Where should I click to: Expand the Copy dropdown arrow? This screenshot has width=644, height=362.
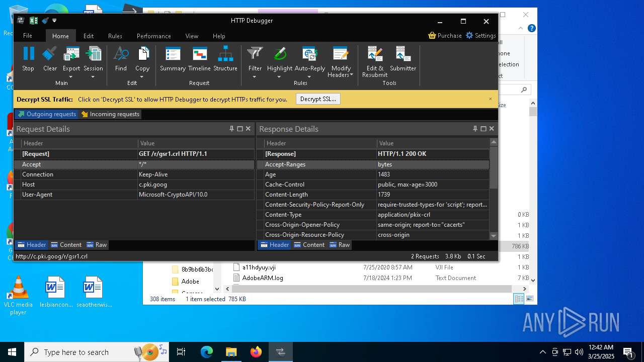tap(142, 77)
